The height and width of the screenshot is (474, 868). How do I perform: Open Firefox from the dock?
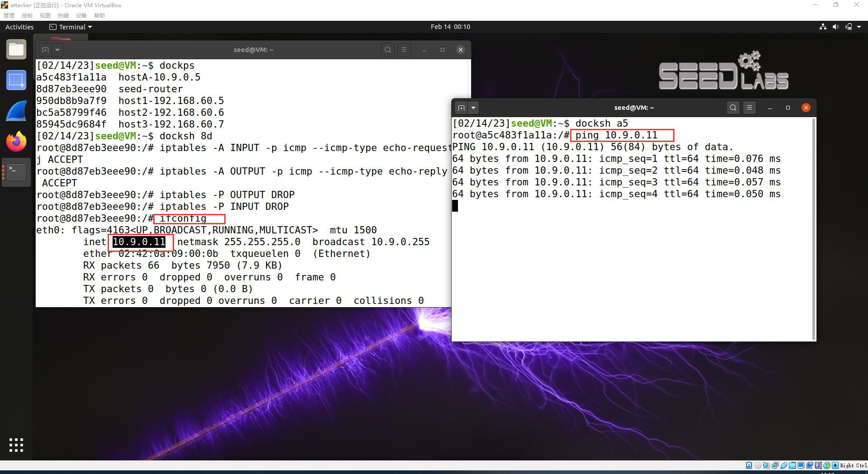pyautogui.click(x=16, y=141)
